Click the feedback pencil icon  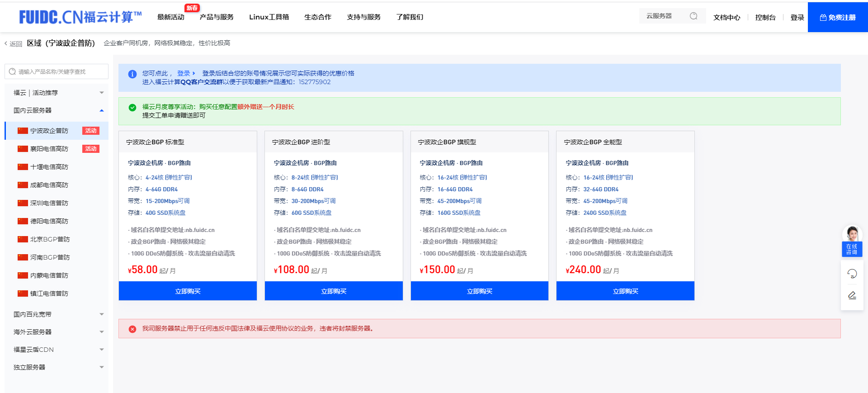click(x=852, y=295)
